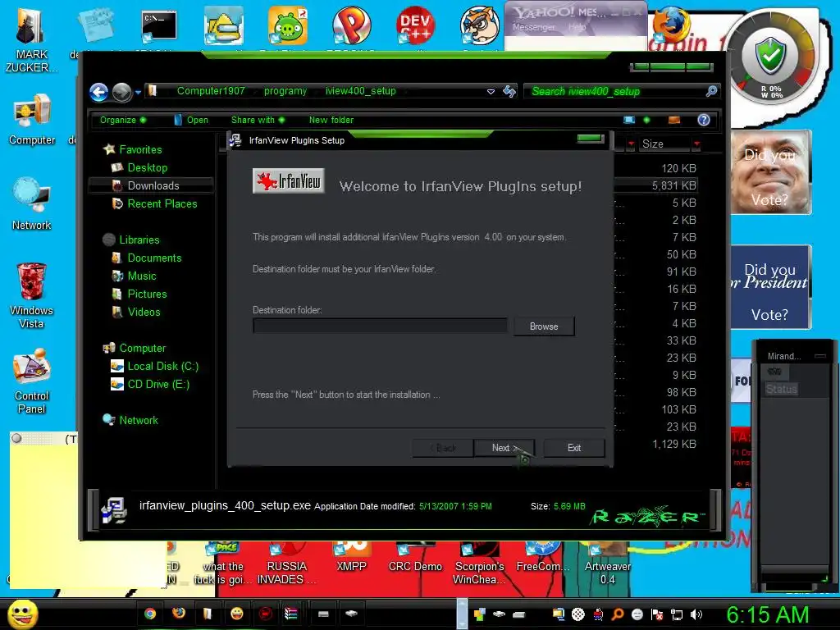Image resolution: width=840 pixels, height=630 pixels.
Task: Select programy in the address breadcrumb
Action: (285, 91)
